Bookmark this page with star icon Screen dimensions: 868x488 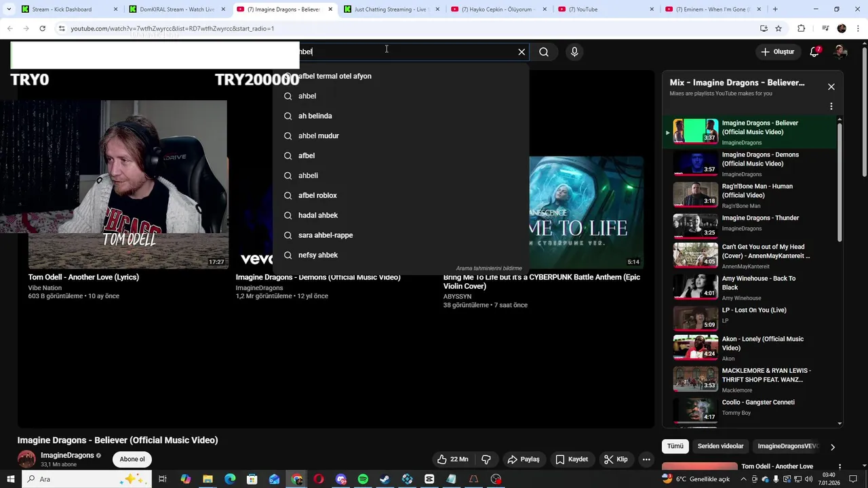coord(778,28)
